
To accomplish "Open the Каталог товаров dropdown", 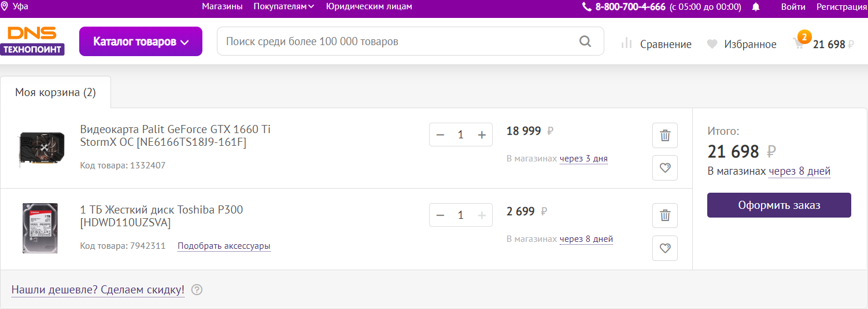I will coord(141,42).
